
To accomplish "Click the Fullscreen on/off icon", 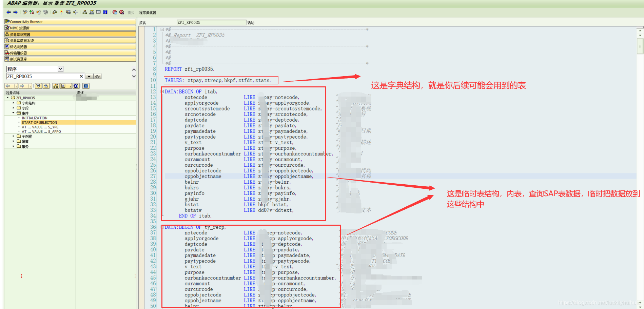I will pyautogui.click(x=98, y=12).
